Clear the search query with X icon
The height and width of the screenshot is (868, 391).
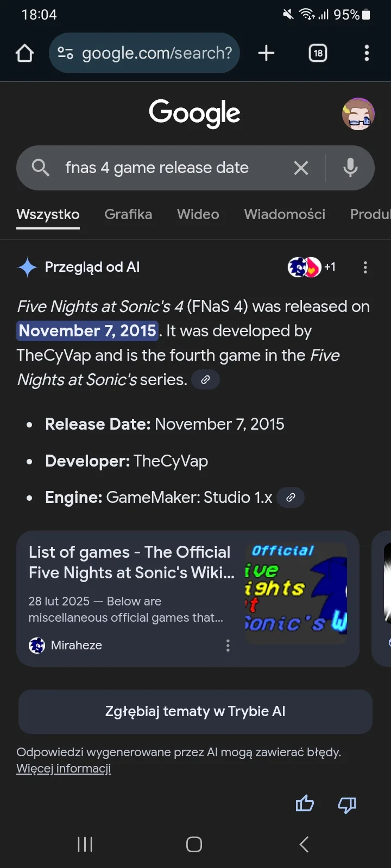(x=301, y=168)
